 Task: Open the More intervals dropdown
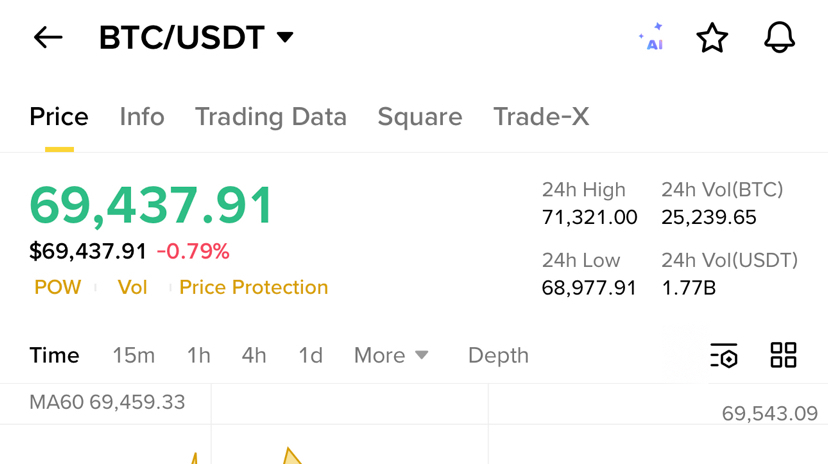tap(391, 356)
